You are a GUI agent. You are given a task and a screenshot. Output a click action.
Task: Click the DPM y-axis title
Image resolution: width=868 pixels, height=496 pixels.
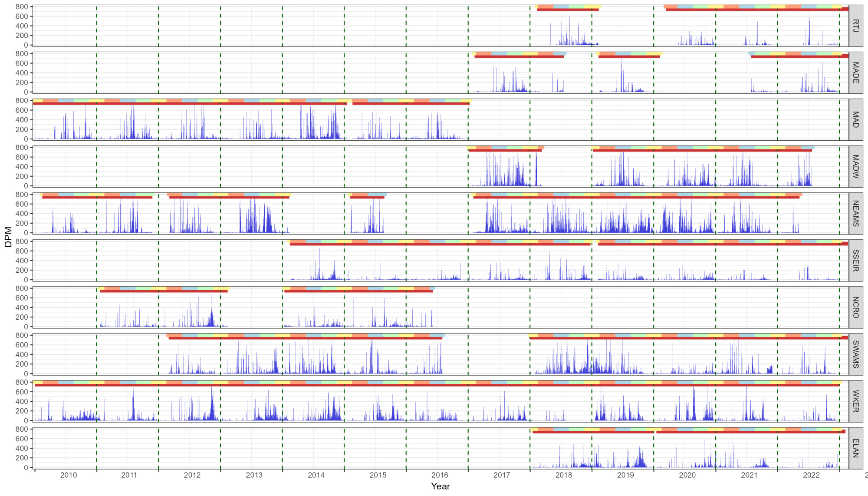pos(8,237)
